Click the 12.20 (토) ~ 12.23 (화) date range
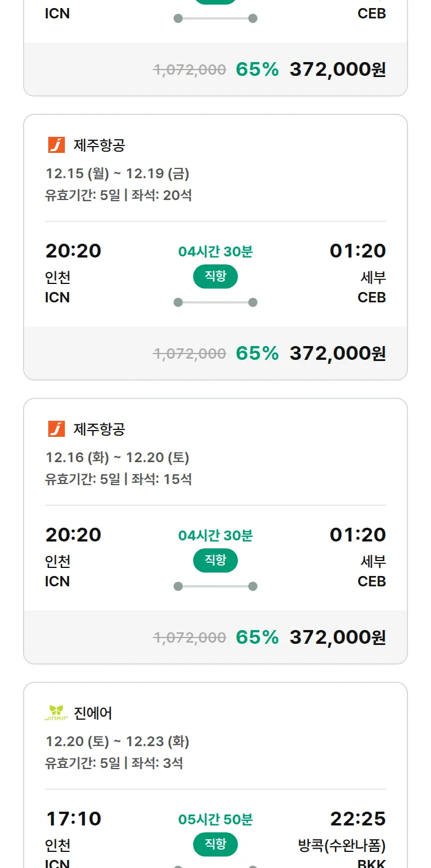This screenshot has height=868, width=431. [117, 742]
